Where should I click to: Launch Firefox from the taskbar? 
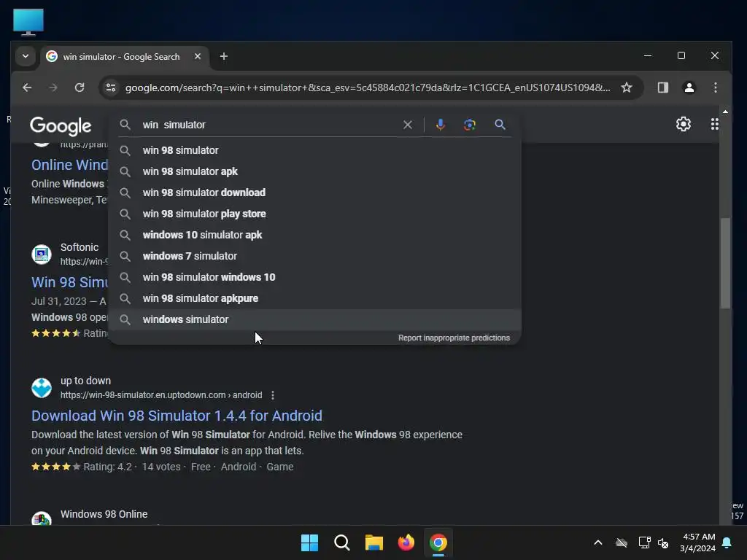[406, 542]
